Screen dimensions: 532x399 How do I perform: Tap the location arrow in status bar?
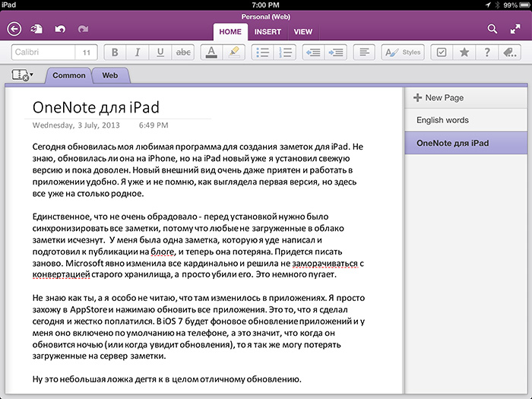pyautogui.click(x=488, y=5)
